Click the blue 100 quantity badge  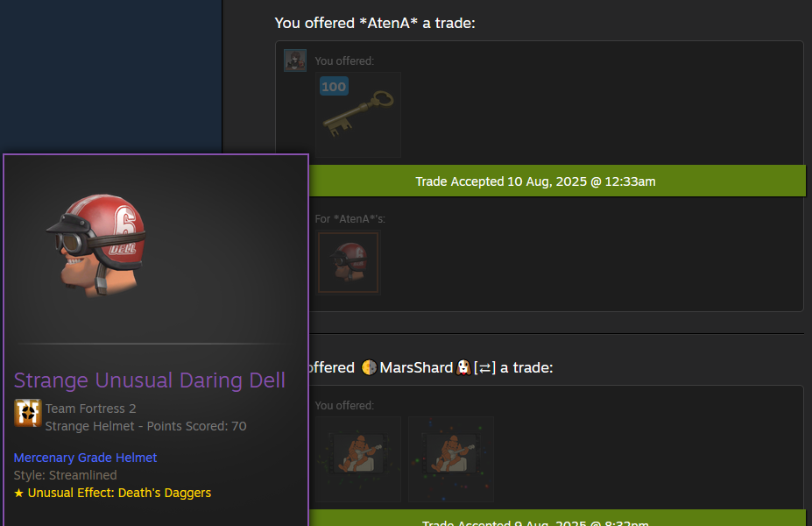coord(334,87)
